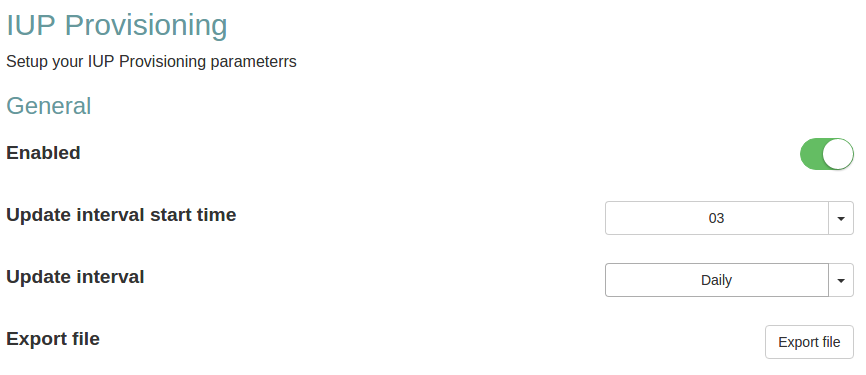Open the Update interval start time dropdown
866x375 pixels.
tap(729, 218)
